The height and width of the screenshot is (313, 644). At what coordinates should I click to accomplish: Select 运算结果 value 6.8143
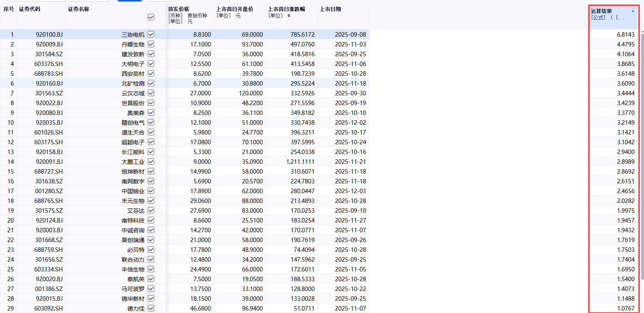coord(625,35)
